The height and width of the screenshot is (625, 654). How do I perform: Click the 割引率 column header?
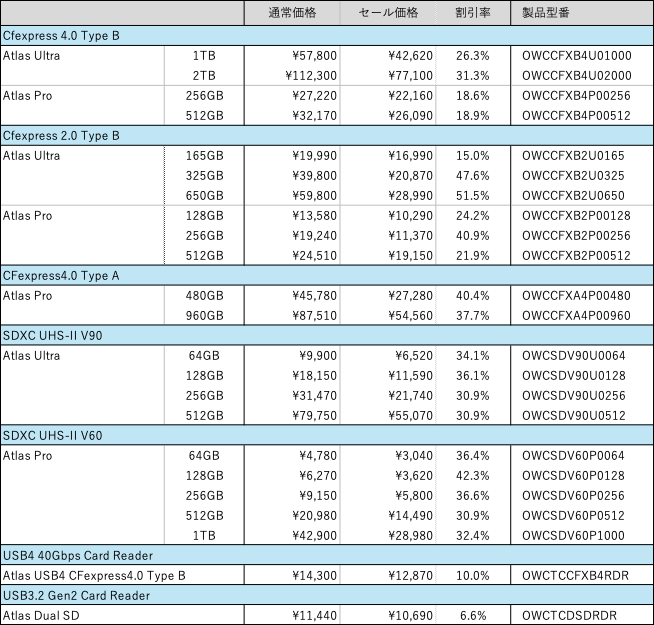pos(473,13)
